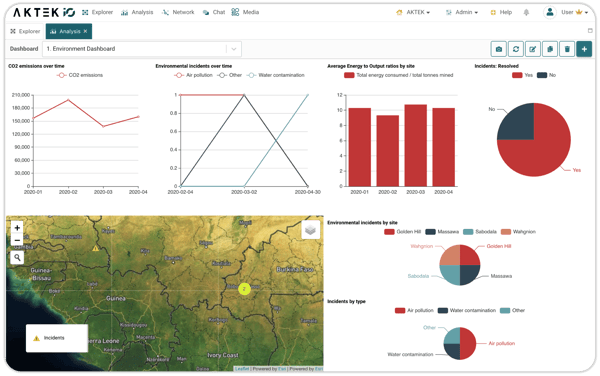
Task: Duplicate dashboard using the copy icon
Action: click(x=550, y=49)
